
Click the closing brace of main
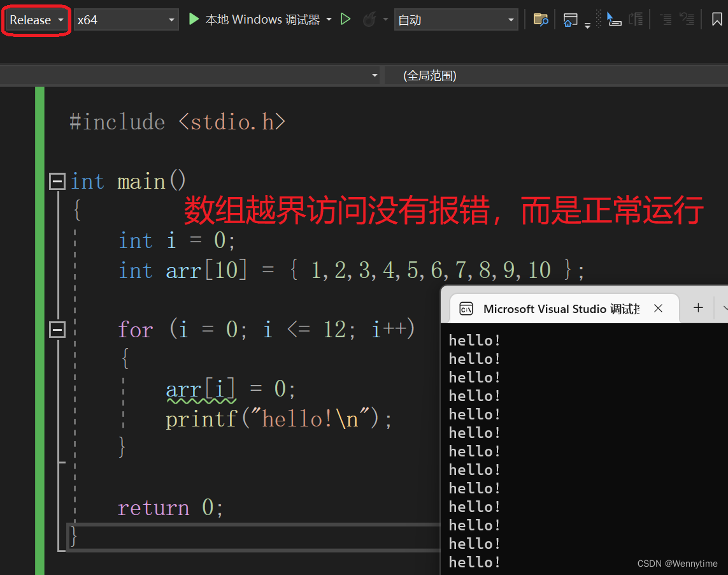tap(73, 537)
